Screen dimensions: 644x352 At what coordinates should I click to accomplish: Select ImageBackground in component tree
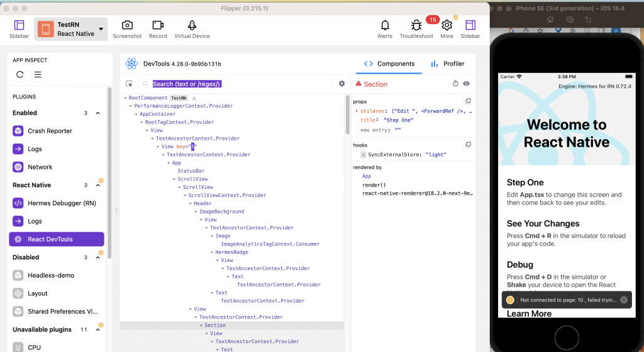[221, 212]
